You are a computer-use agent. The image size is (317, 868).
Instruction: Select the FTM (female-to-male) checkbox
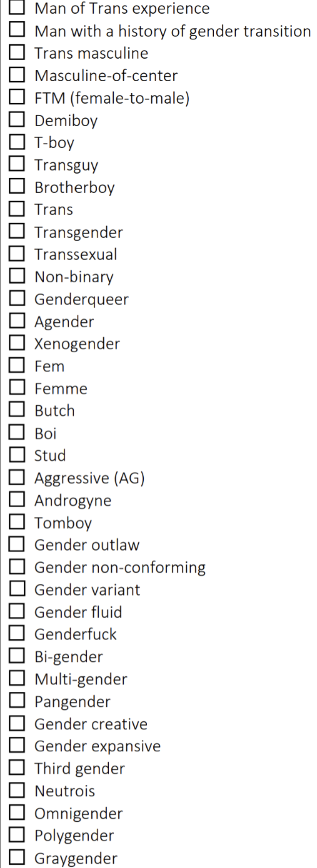[17, 98]
